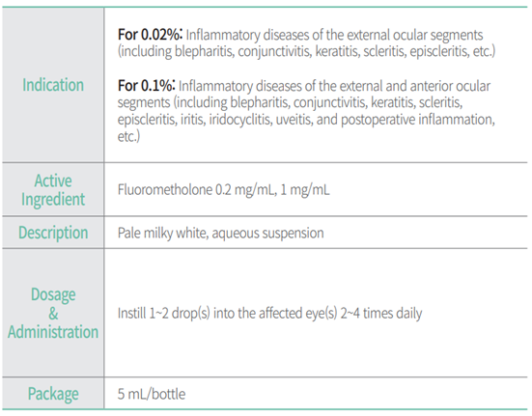This screenshot has height=416, width=532.
Task: Click the Indication row label
Action: (x=53, y=85)
